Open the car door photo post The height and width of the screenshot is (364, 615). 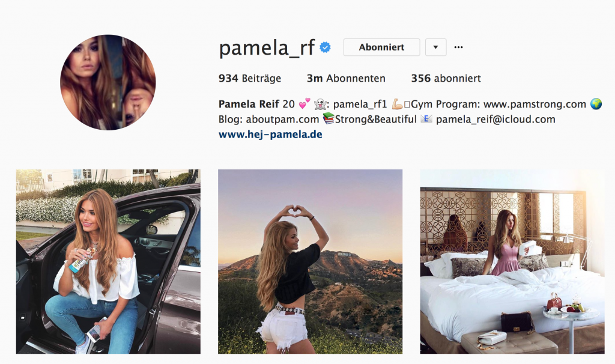click(x=108, y=261)
